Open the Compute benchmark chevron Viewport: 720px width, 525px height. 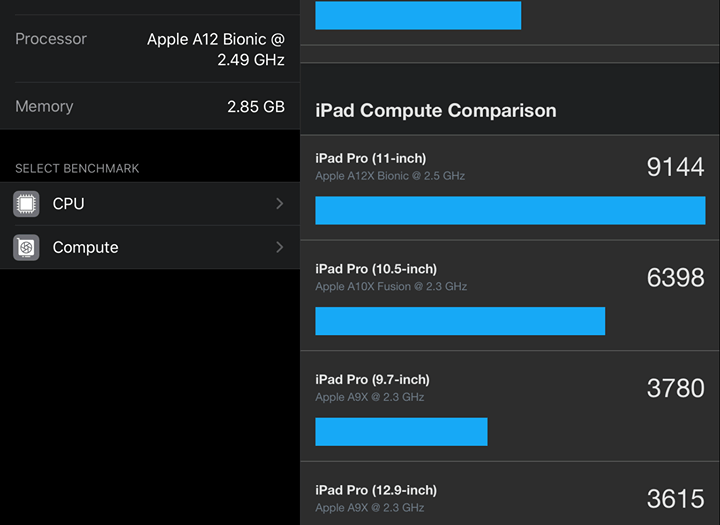[279, 248]
